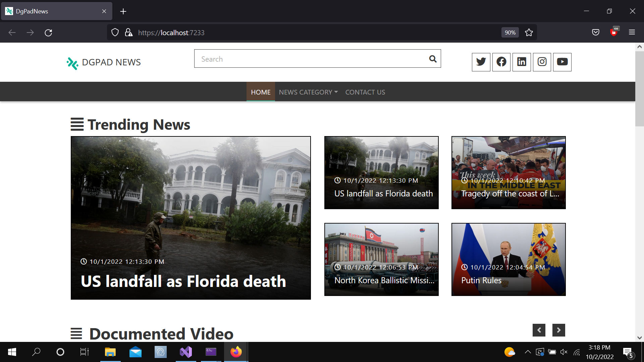Expand the News Category dropdown
Viewport: 644px width, 362px height.
click(308, 92)
